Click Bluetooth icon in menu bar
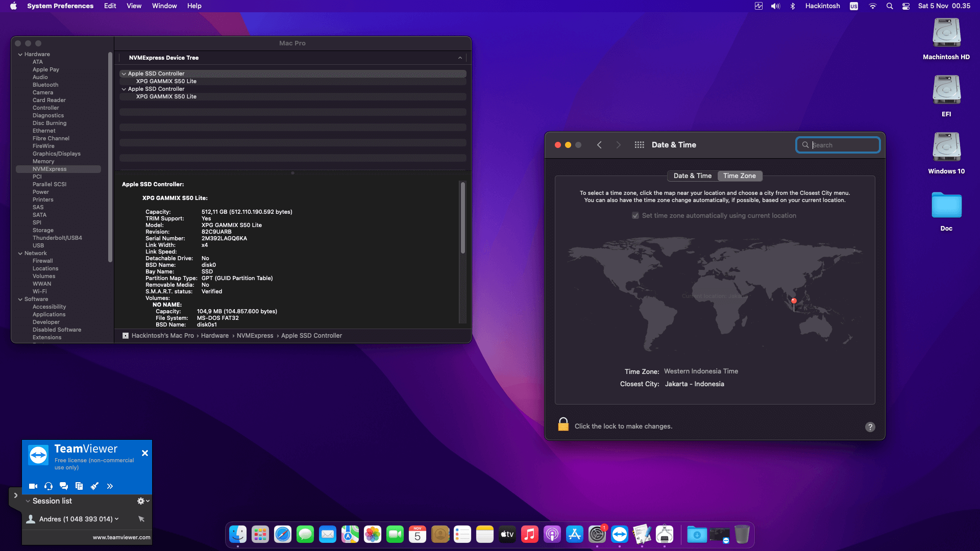Image resolution: width=980 pixels, height=551 pixels. (x=793, y=6)
